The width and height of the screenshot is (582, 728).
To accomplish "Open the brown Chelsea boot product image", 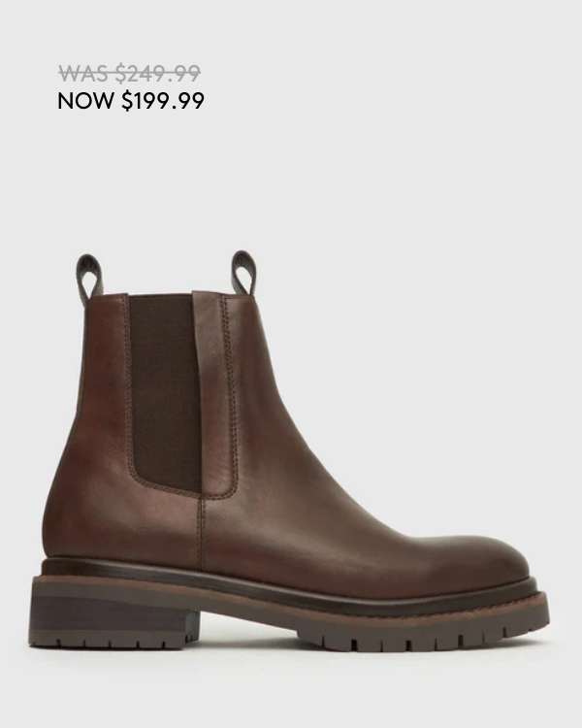I will point(289,449).
